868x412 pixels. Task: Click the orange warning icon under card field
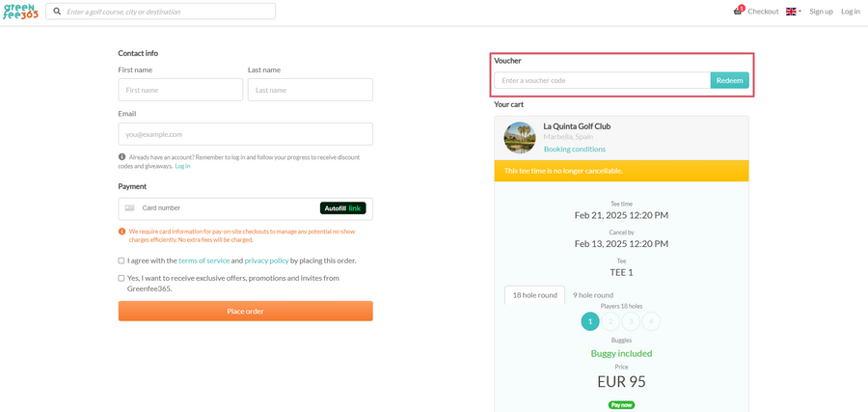[x=122, y=232]
